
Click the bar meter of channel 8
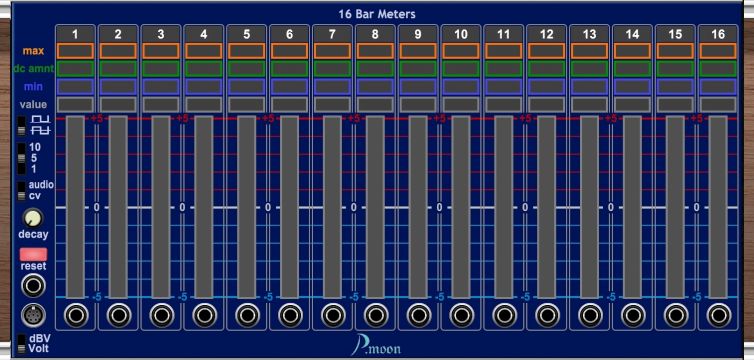(x=375, y=207)
